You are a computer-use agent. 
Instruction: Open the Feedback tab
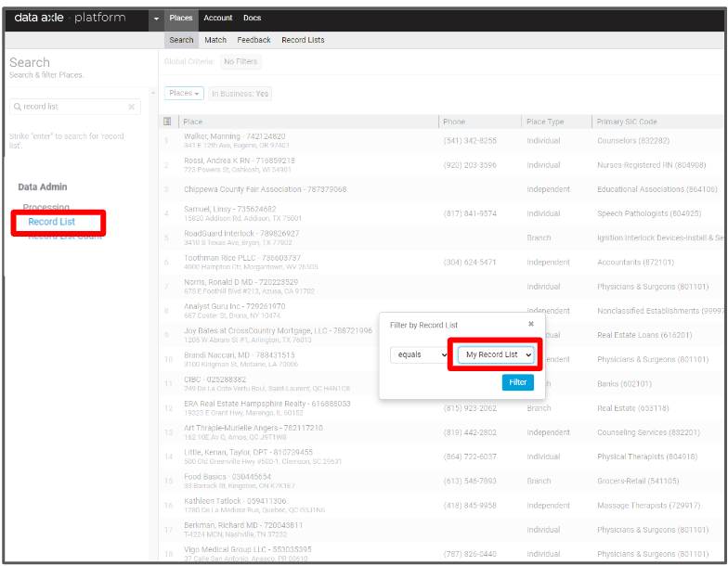coord(253,40)
